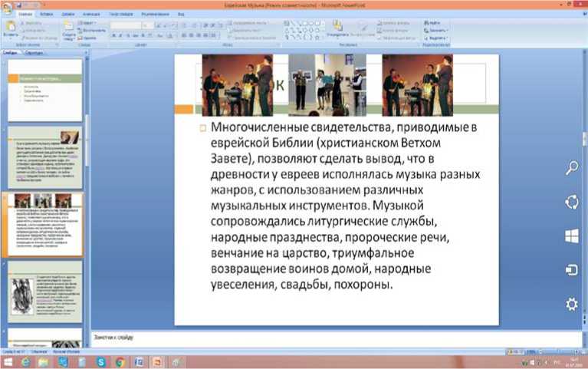Screen dimensions: 588x369
Task: Open the Рецензирование ribbon tab
Action: [156, 15]
